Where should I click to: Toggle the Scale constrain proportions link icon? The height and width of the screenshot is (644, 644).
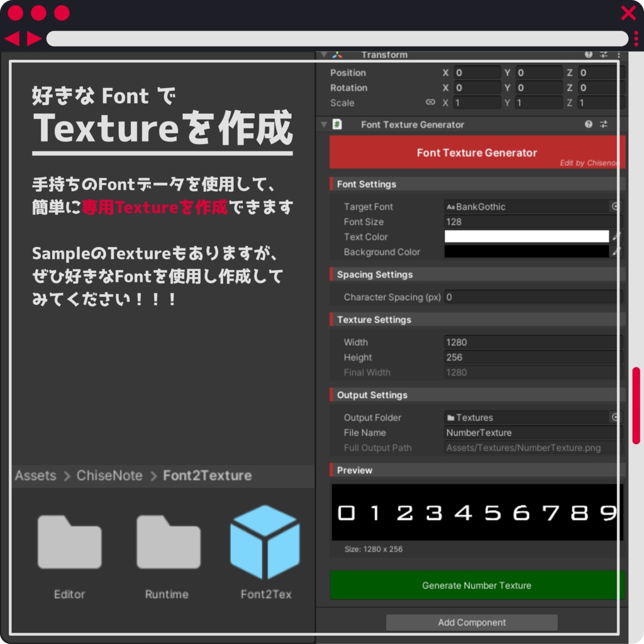430,103
